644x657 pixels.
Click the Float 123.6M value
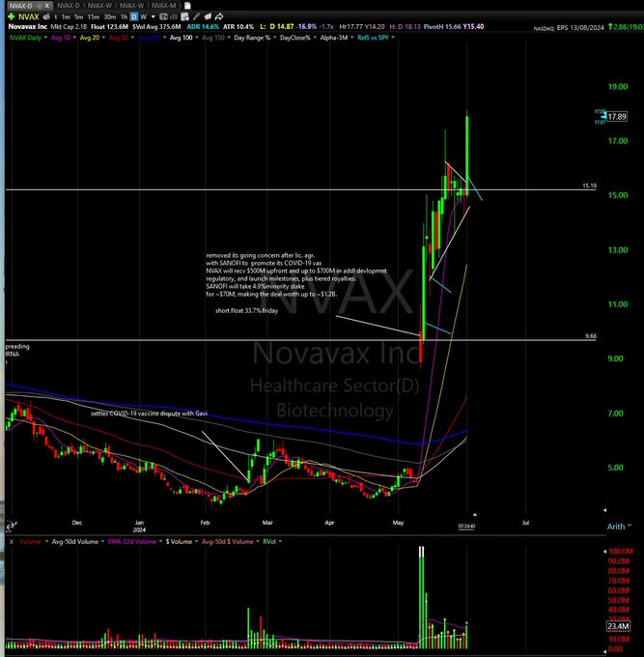(x=109, y=26)
